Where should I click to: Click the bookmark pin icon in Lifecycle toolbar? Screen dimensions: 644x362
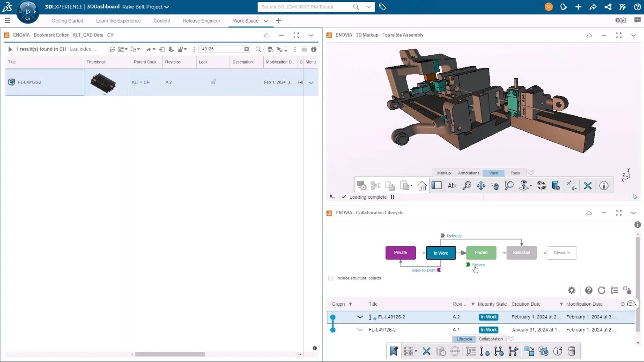coord(393,351)
